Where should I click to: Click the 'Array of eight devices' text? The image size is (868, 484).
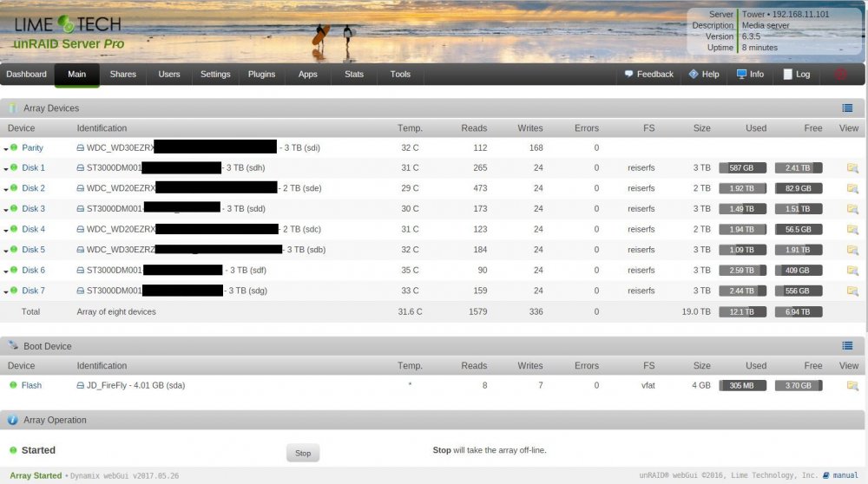(116, 311)
